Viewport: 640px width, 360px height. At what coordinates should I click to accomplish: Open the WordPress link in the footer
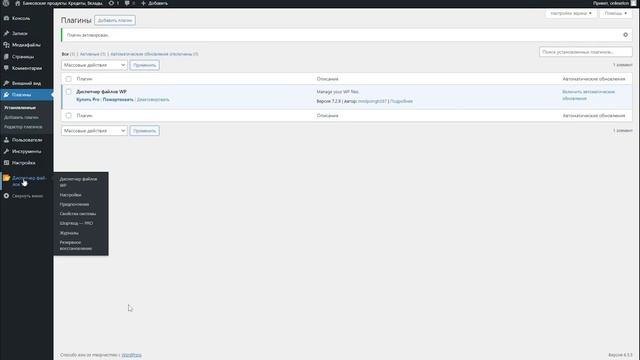click(131, 355)
